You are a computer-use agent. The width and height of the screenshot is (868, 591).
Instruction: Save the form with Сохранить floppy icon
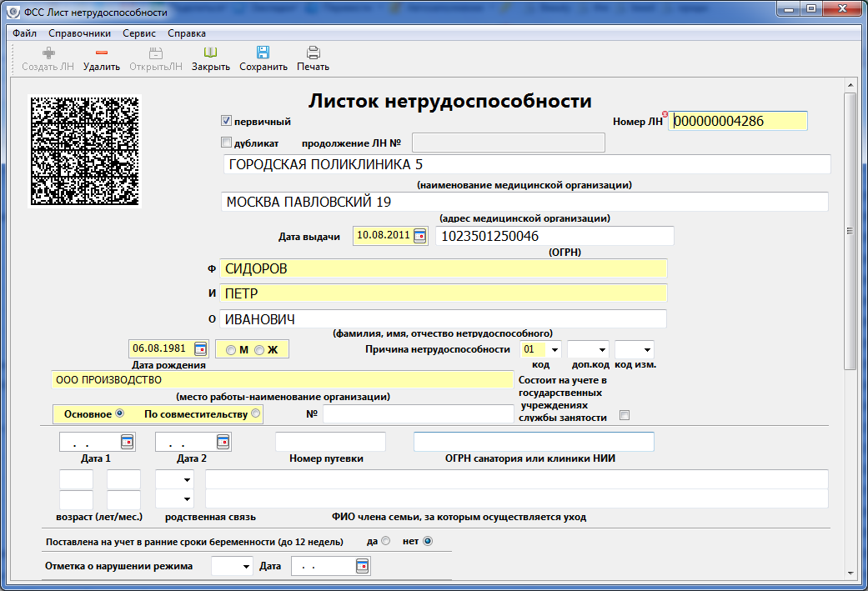pos(263,53)
